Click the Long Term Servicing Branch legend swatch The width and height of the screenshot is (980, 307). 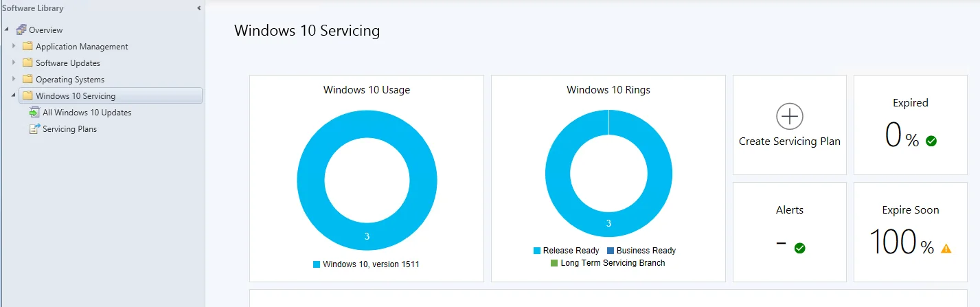click(x=554, y=263)
